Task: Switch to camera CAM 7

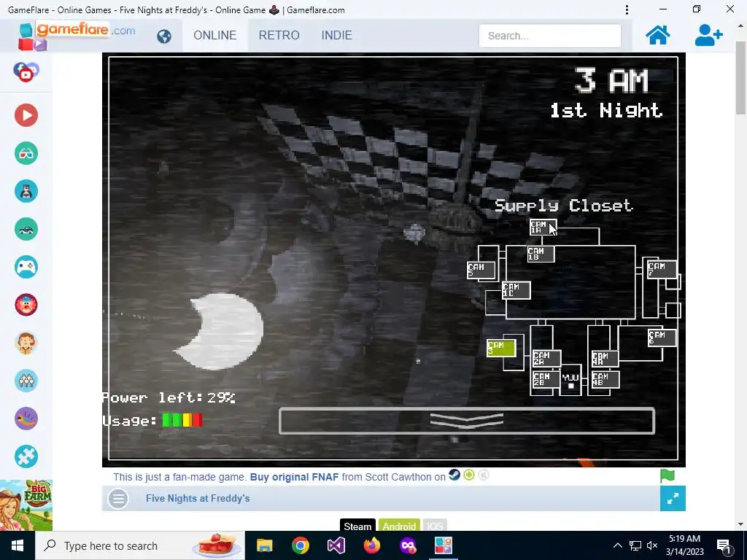Action: tap(662, 270)
